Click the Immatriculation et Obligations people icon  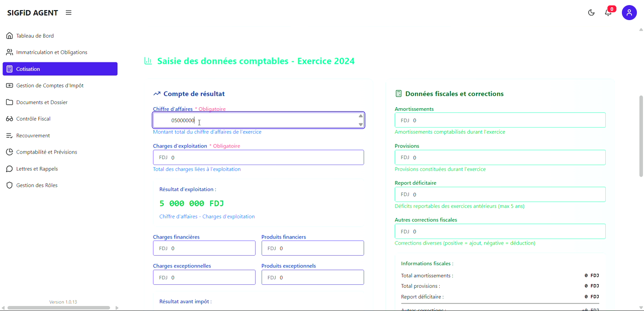tap(9, 52)
